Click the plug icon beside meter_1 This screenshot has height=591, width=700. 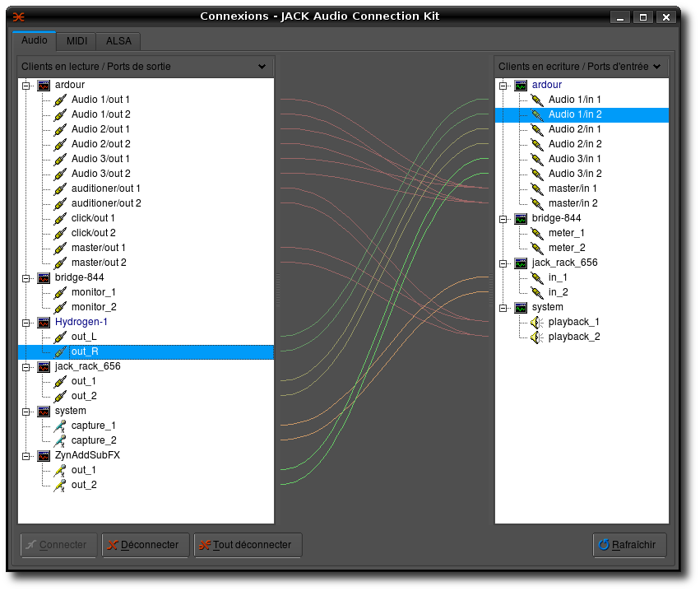[x=537, y=233]
